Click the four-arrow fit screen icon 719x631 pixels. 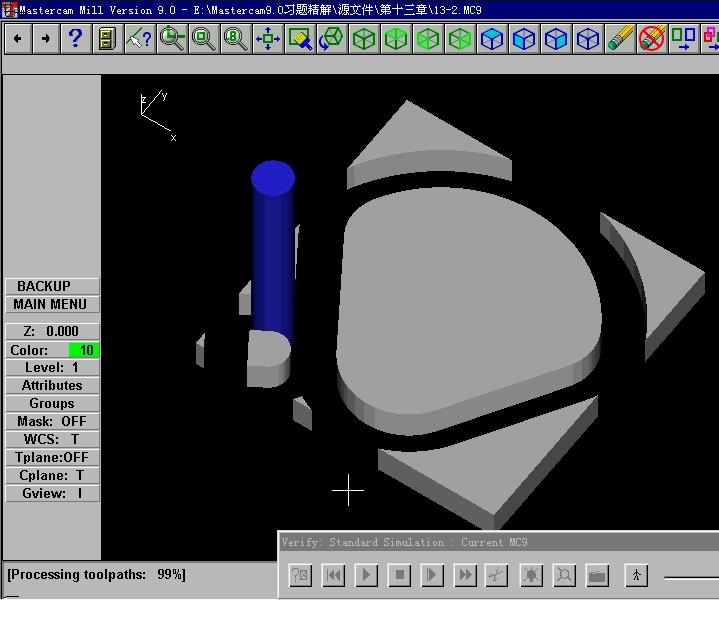click(x=268, y=39)
